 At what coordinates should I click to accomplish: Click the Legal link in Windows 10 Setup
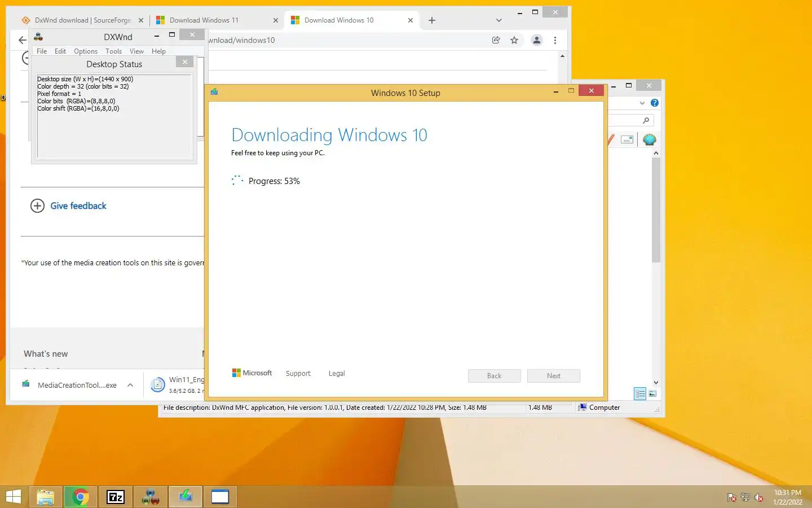pyautogui.click(x=337, y=374)
